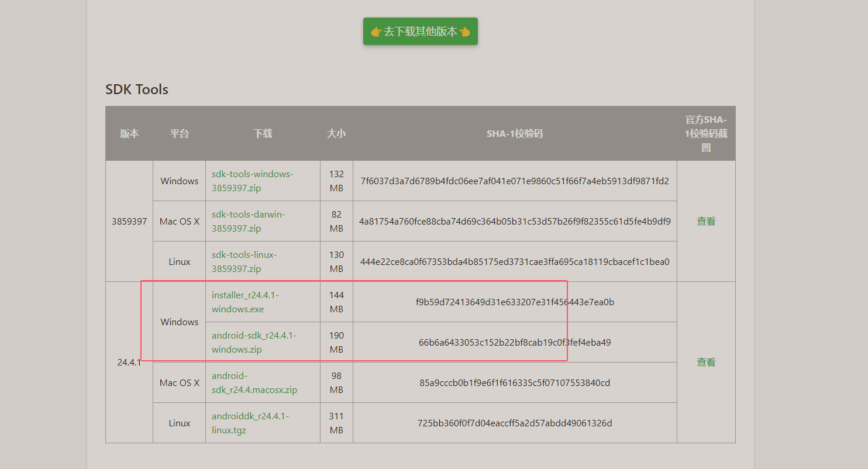The height and width of the screenshot is (469, 868).
Task: Click Mac OS X platform cell for version 3859397
Action: [x=180, y=221]
